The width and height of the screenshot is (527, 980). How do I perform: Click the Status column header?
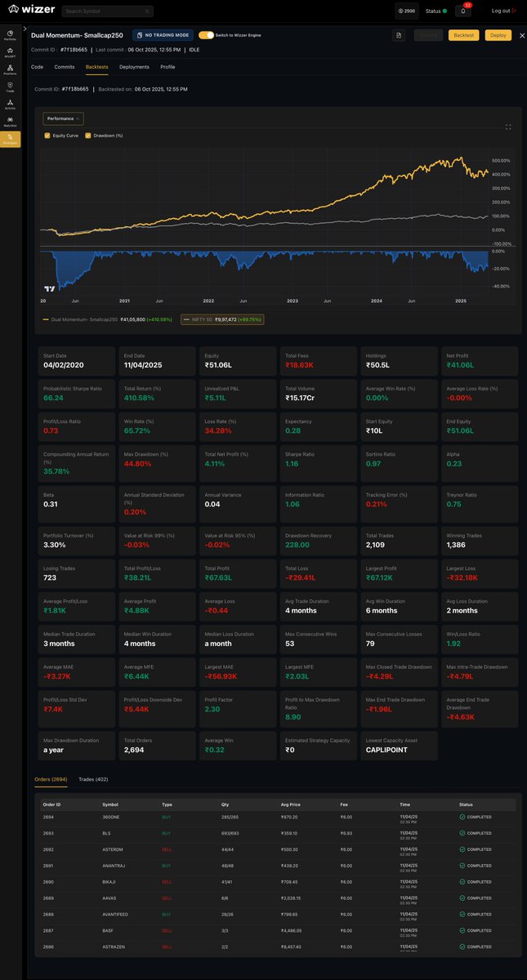pos(467,804)
